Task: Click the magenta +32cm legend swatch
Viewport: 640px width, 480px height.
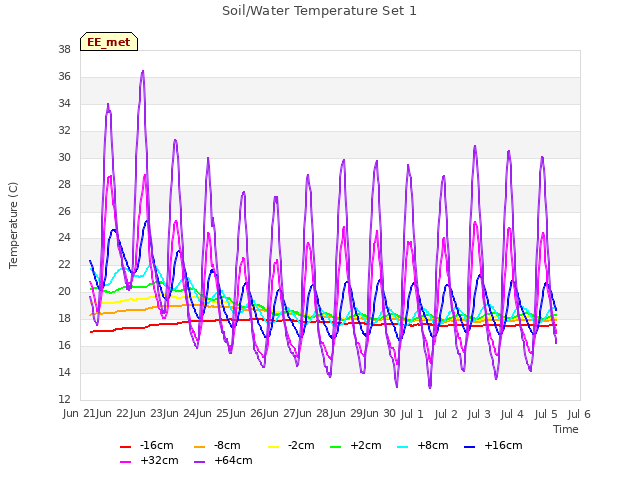Action: point(125,462)
